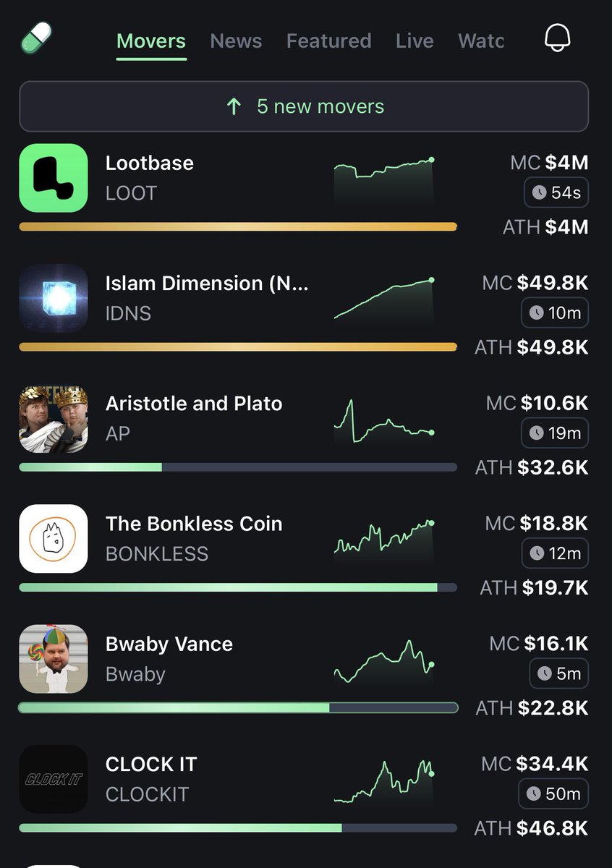The image size is (612, 868).
Task: Tap the CLOCK IT 50m age badge
Action: click(553, 793)
